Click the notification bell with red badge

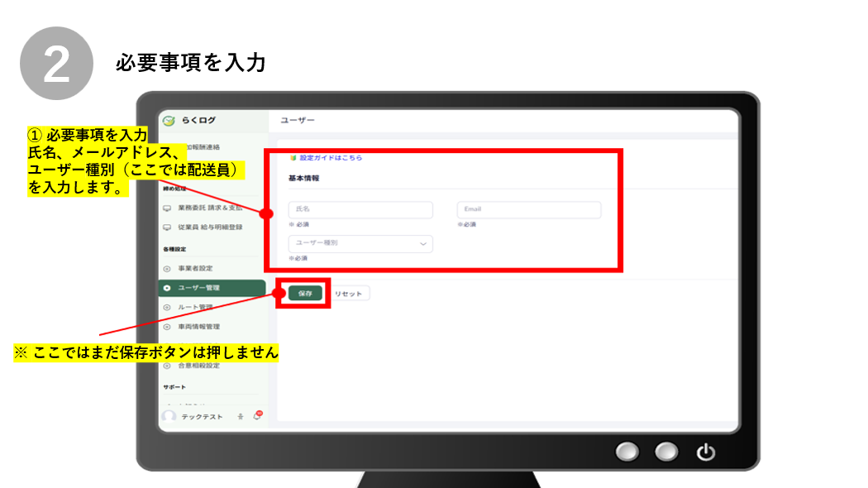pos(257,416)
